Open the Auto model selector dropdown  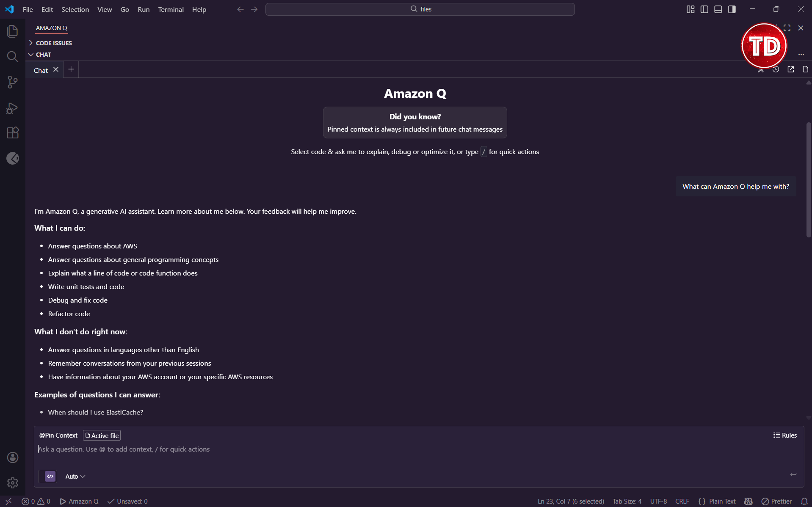pyautogui.click(x=75, y=476)
